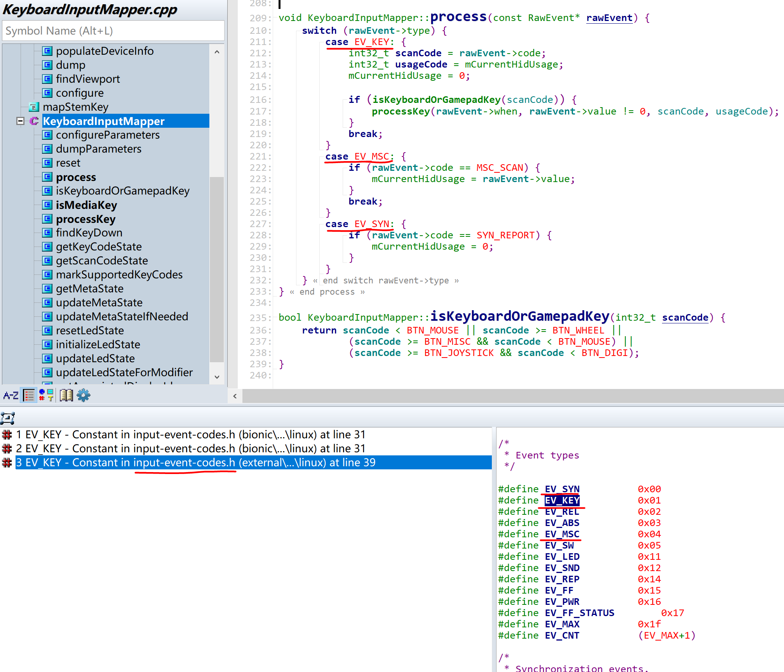This screenshot has height=672, width=784.
Task: Click MSC_SCAN constant on line 222
Action: pyautogui.click(x=500, y=168)
